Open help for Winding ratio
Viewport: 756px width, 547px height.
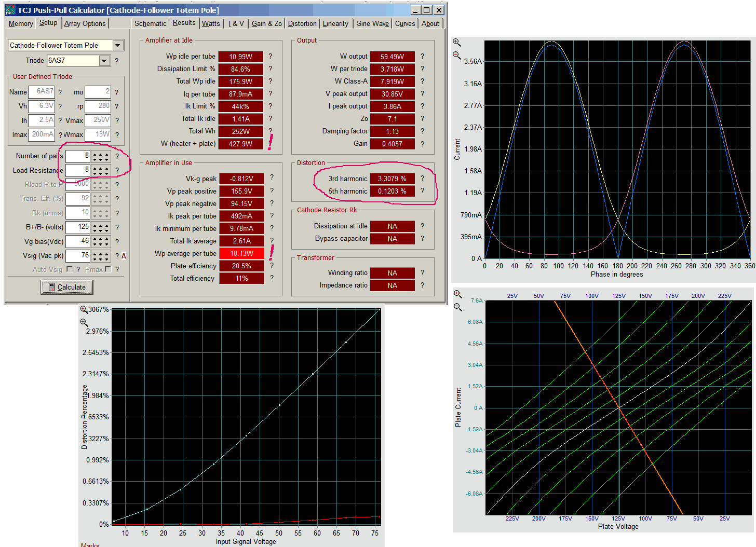(x=422, y=272)
